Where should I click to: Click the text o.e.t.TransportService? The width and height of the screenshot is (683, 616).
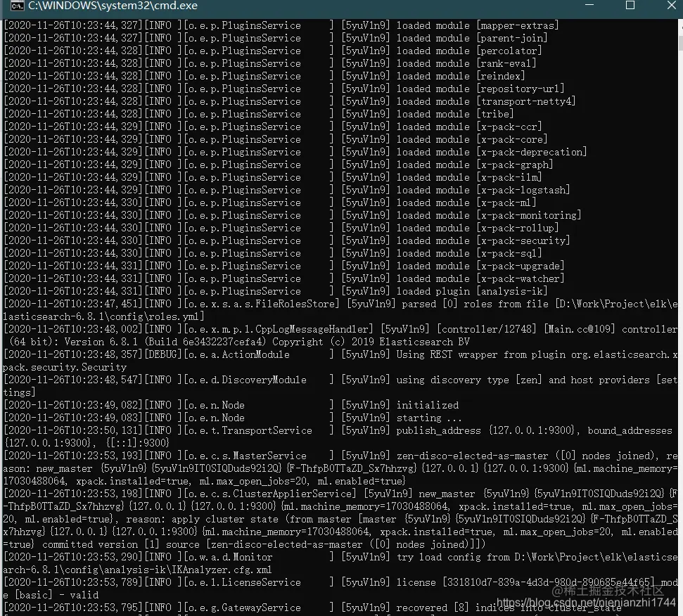250,430
